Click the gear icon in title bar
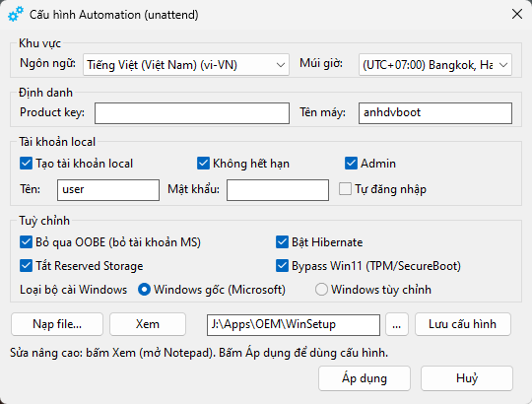The image size is (532, 404). [16, 14]
